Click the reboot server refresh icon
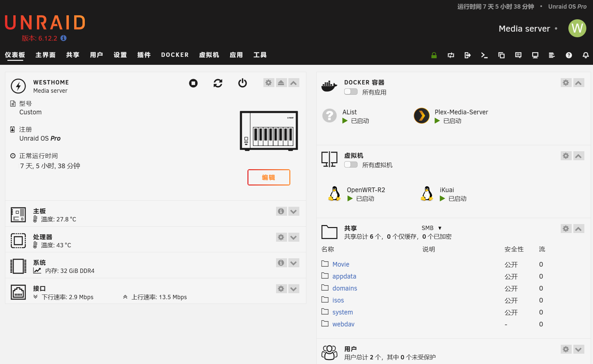The height and width of the screenshot is (364, 593). pos(218,83)
